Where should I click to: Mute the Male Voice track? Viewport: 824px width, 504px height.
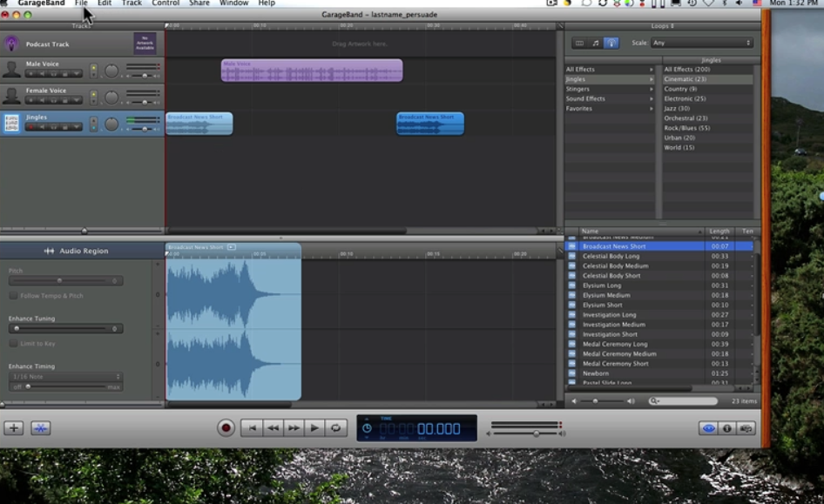click(x=42, y=74)
